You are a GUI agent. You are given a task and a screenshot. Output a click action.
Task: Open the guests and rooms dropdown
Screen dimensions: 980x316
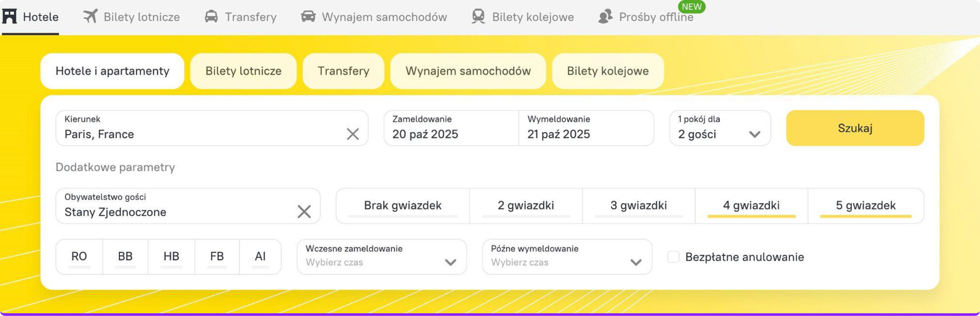pos(720,128)
